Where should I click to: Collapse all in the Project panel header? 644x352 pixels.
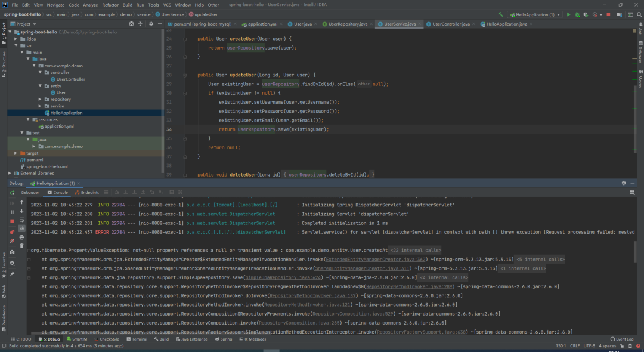(x=140, y=24)
